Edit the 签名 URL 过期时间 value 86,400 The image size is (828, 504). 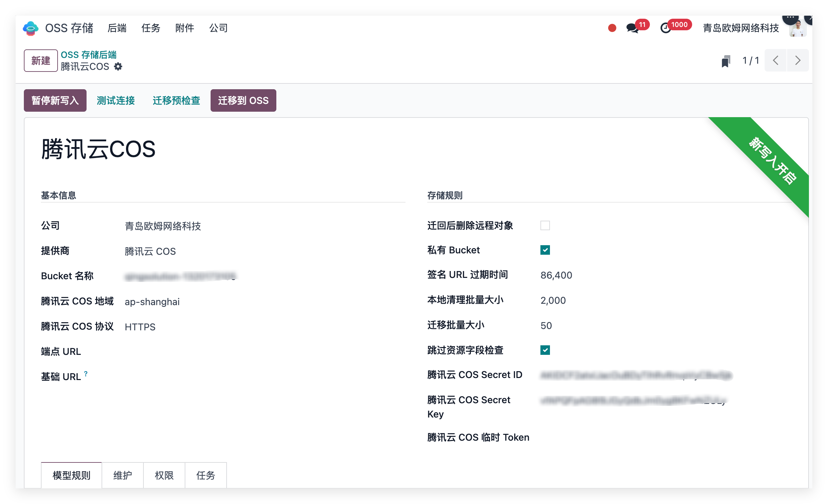(556, 275)
